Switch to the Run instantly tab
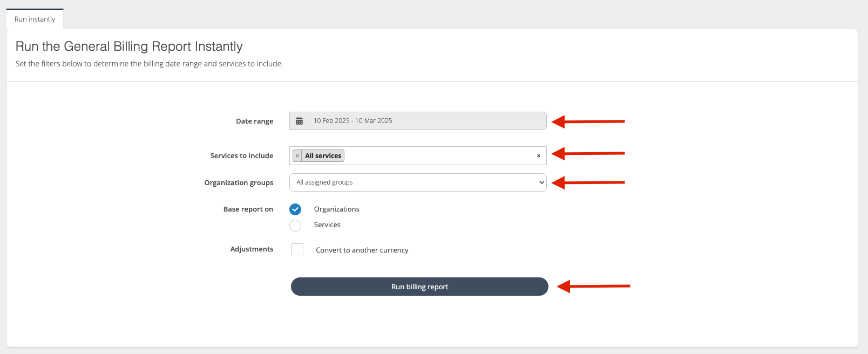The image size is (868, 354). coord(35,19)
